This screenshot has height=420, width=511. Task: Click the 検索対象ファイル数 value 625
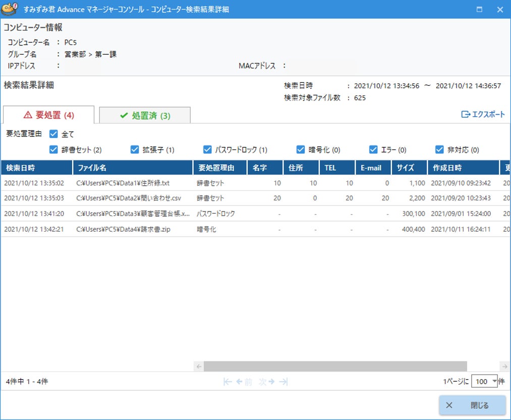pyautogui.click(x=360, y=98)
